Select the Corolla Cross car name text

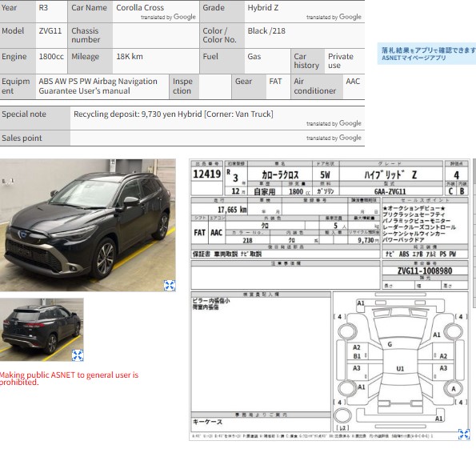click(x=140, y=7)
